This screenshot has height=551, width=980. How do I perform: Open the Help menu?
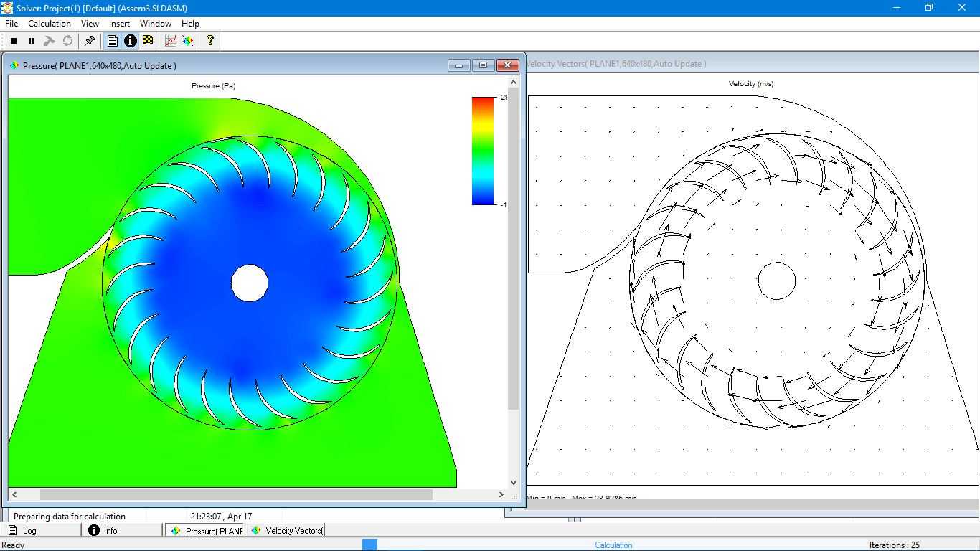(190, 24)
